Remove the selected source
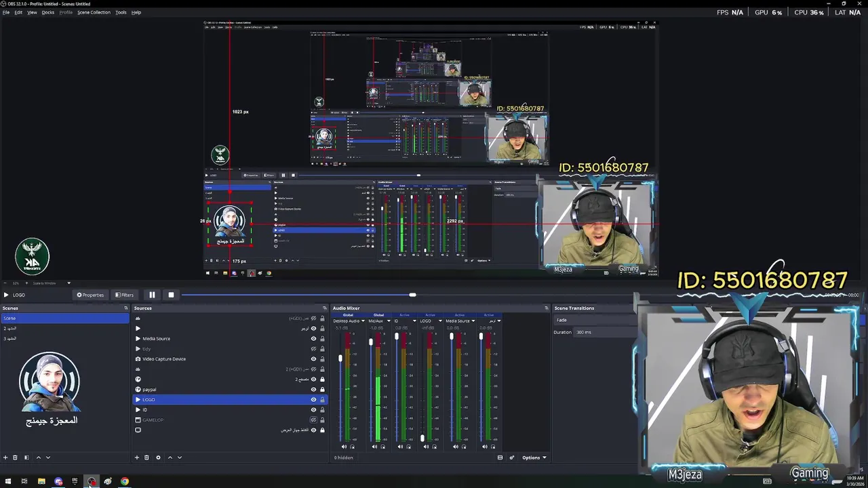Viewport: 868px width, 488px height. [x=146, y=457]
